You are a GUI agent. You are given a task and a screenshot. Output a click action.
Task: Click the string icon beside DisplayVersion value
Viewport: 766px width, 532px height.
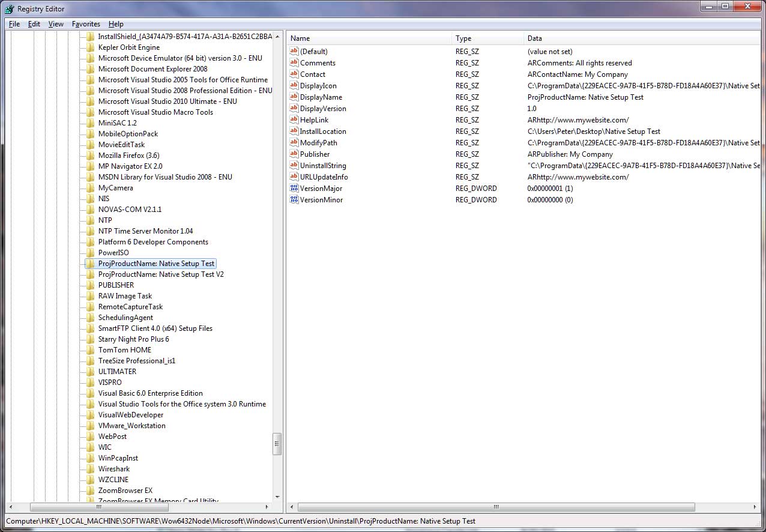coord(294,109)
